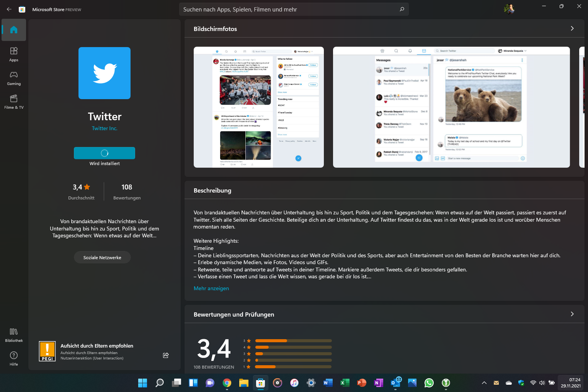Open first Twitter timeline screenshot
This screenshot has width=588, height=392.
point(259,107)
